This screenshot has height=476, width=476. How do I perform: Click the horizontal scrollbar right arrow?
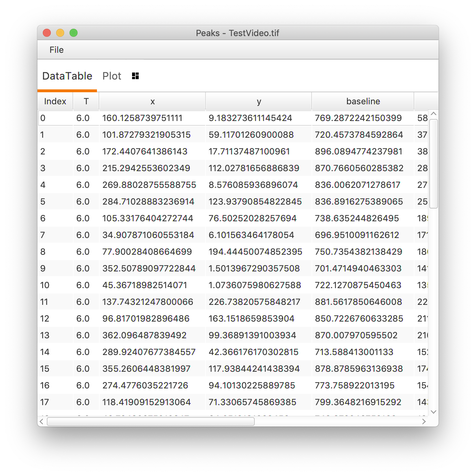tap(424, 422)
